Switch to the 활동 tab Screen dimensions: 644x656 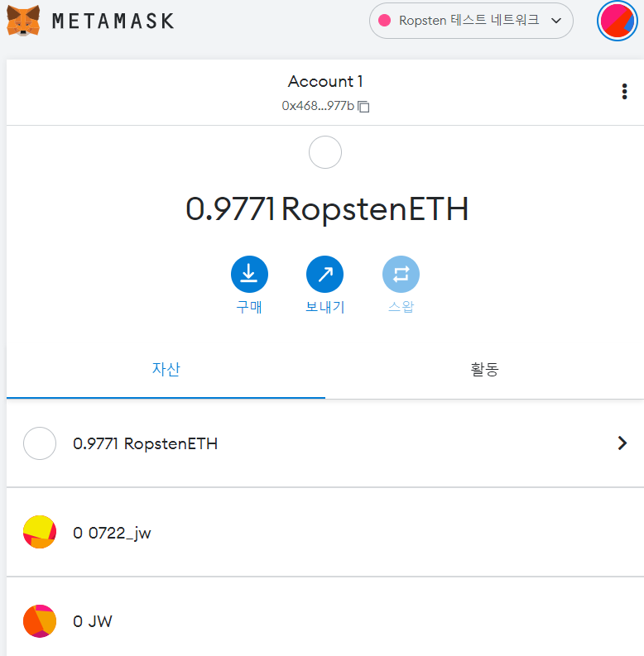484,370
